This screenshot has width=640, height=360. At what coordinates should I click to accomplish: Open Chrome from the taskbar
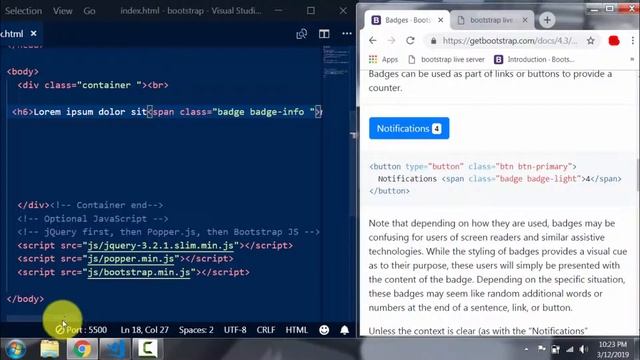(x=82, y=349)
